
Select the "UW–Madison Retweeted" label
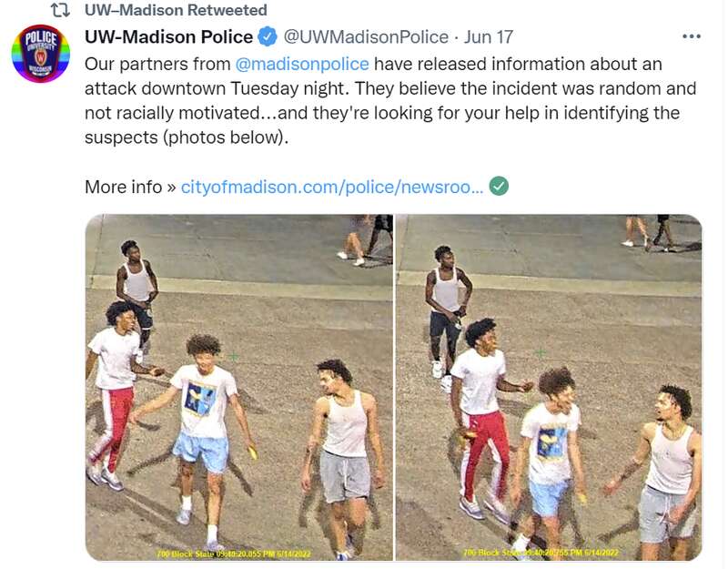(176, 10)
